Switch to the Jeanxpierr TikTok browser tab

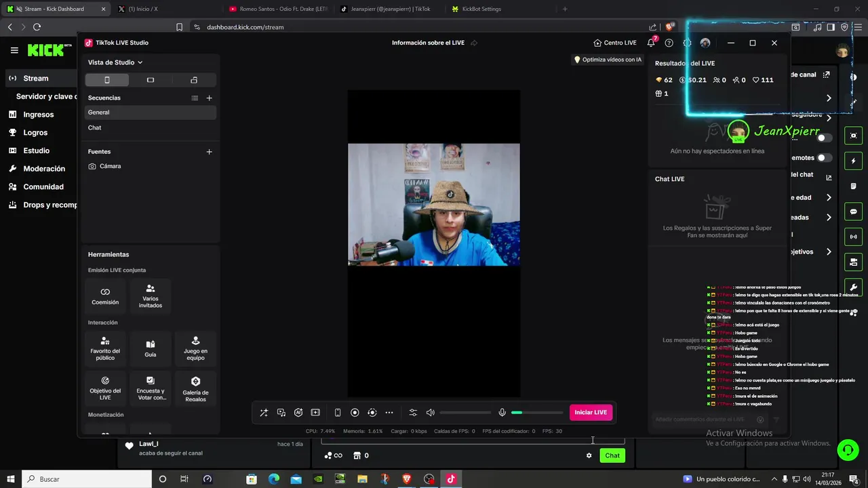coord(389,9)
